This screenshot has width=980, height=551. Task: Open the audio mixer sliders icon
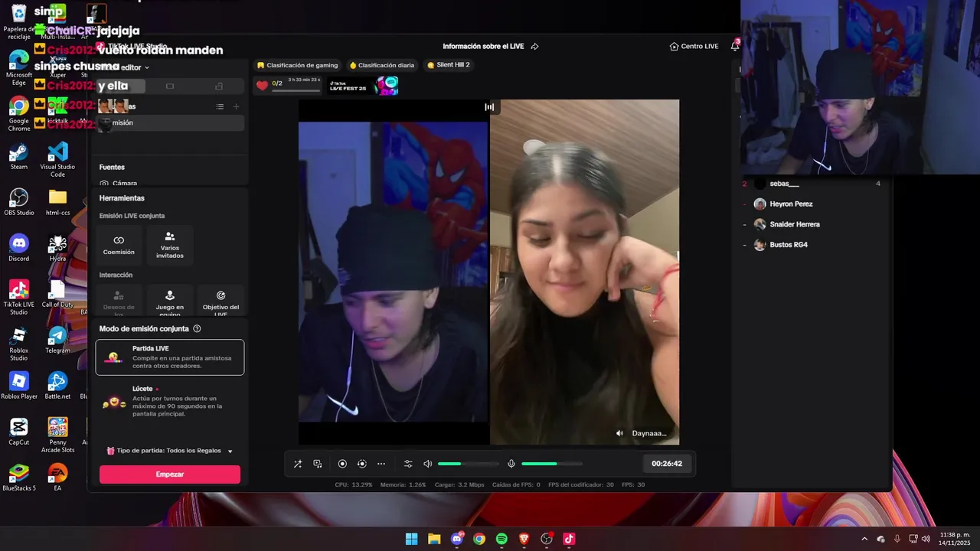coord(408,464)
